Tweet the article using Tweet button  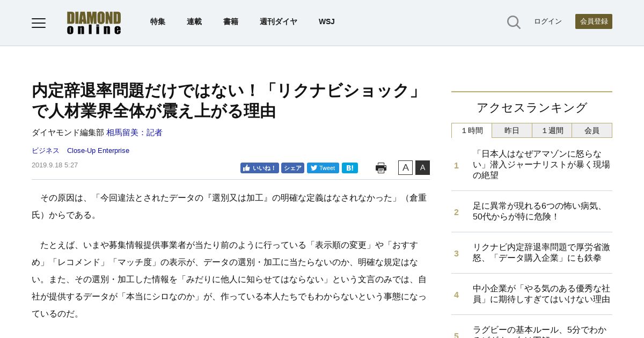[x=323, y=168]
